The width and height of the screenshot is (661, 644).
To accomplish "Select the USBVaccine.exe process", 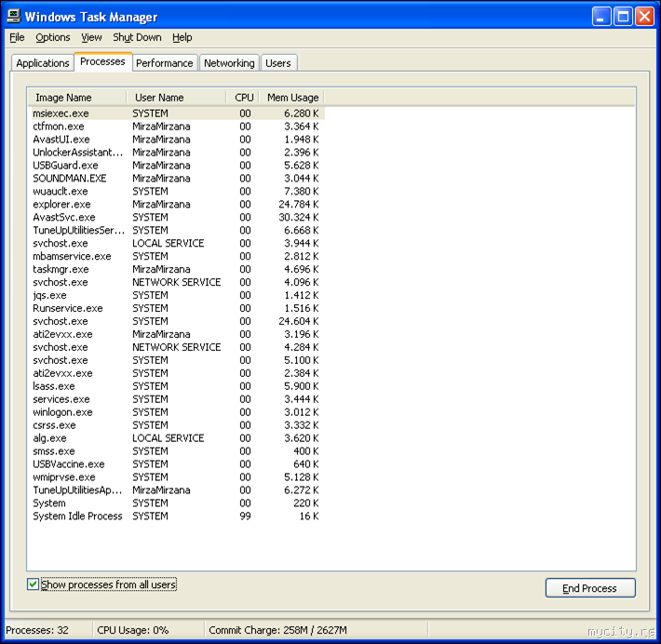I will 176,464.
